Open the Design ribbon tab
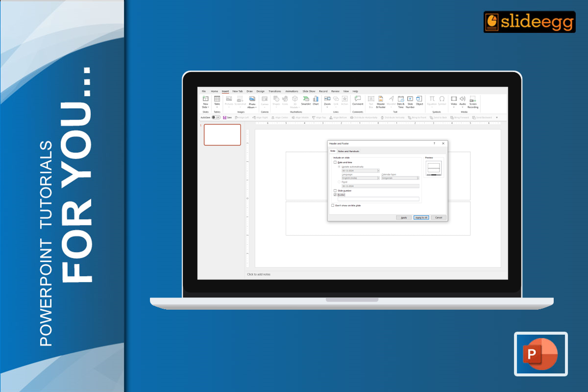 261,91
